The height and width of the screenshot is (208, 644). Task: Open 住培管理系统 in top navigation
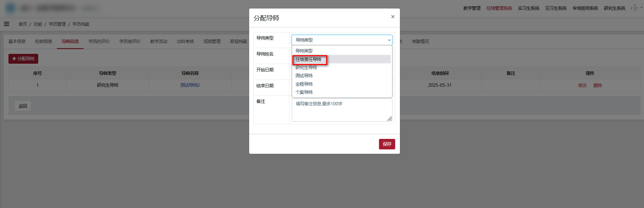tap(499, 8)
